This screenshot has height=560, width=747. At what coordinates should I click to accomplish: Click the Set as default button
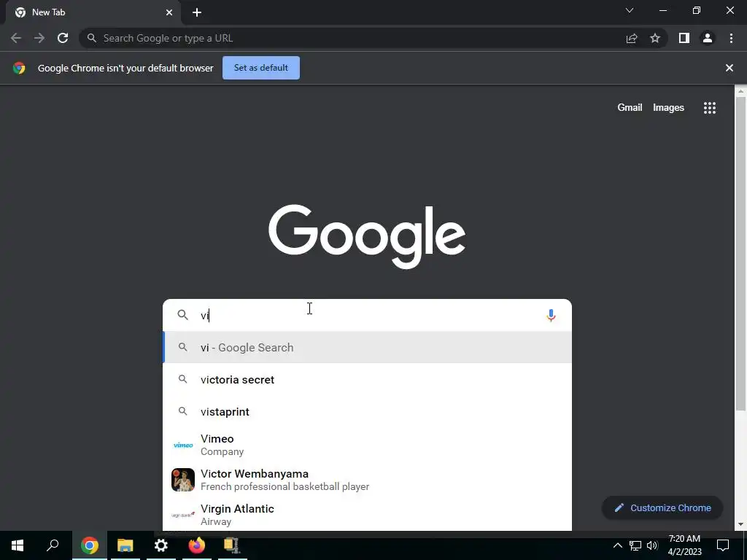261,68
